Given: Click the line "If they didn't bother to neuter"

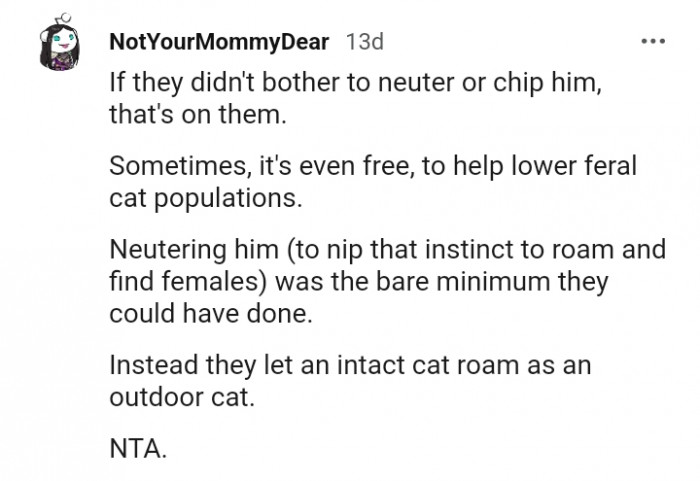Looking at the screenshot, I should [x=355, y=83].
